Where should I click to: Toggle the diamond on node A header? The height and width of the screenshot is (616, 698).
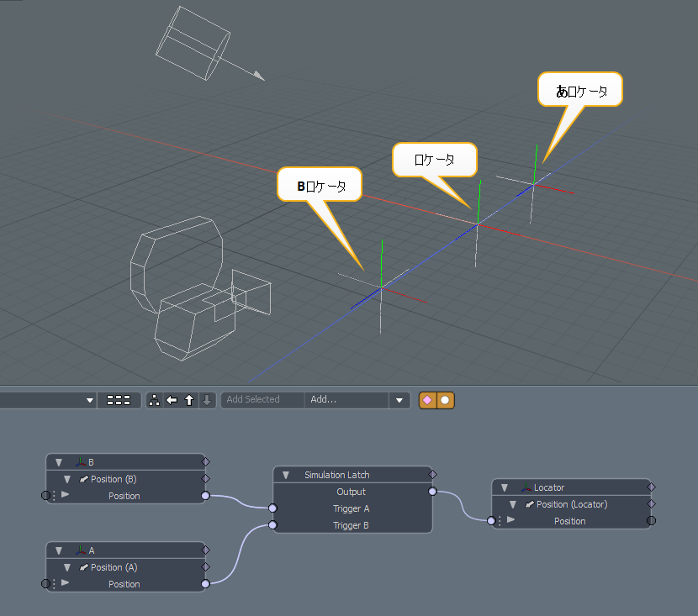point(205,550)
